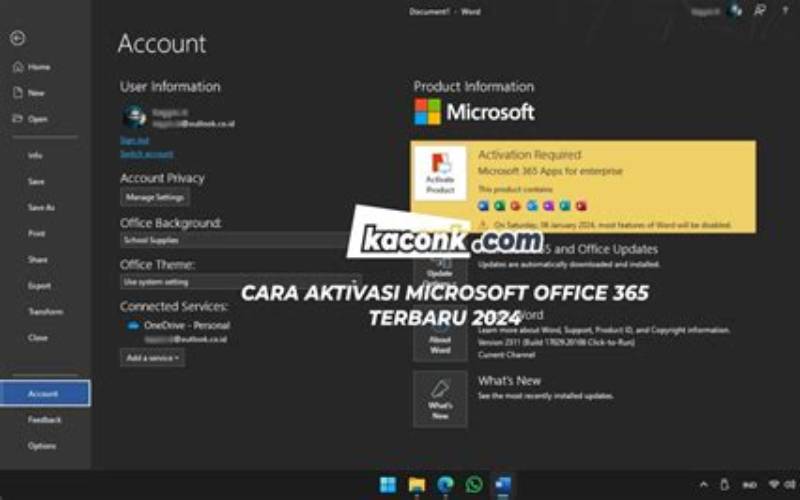800x500 pixels.
Task: Open Word Options in the sidebar
Action: [x=42, y=446]
